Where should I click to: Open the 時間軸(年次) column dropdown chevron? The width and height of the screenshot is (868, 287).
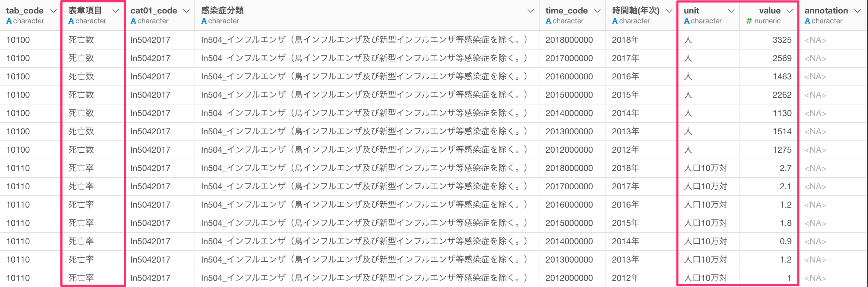pyautogui.click(x=669, y=11)
